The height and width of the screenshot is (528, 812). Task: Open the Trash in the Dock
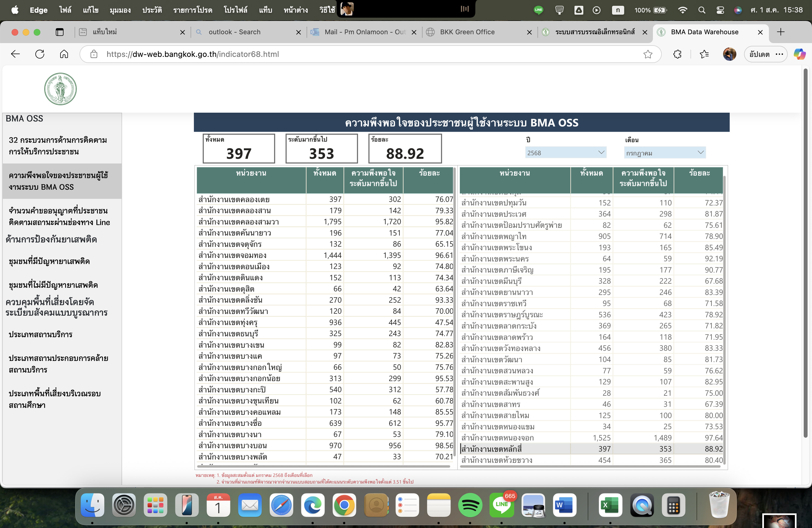click(719, 505)
